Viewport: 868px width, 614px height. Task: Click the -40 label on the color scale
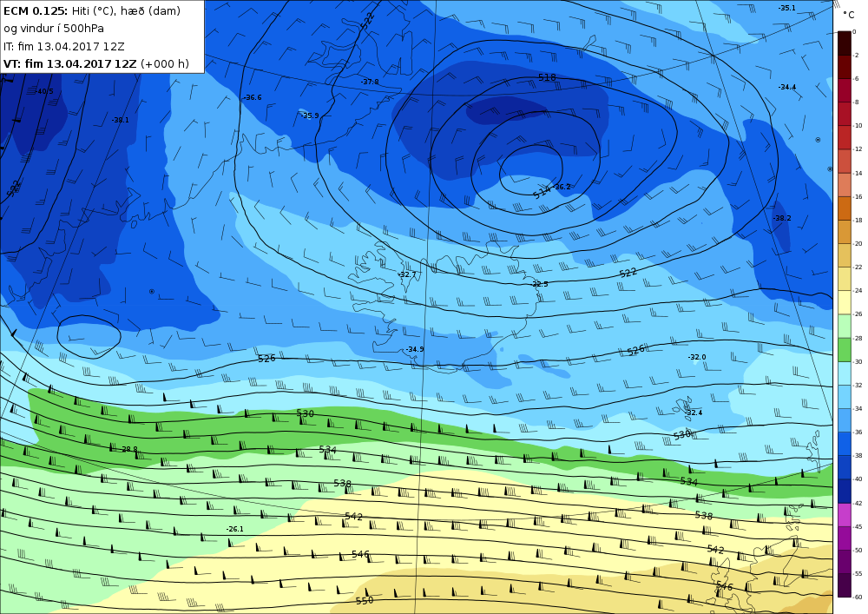click(857, 479)
